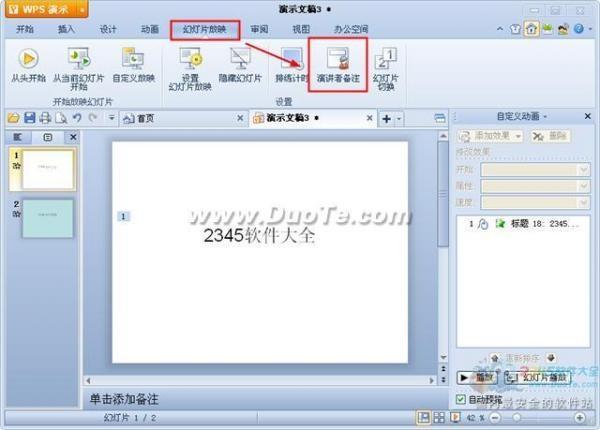Screen dimensions: 600x430
Task: Switch to the 动画 ribbon tab
Action: point(150,30)
